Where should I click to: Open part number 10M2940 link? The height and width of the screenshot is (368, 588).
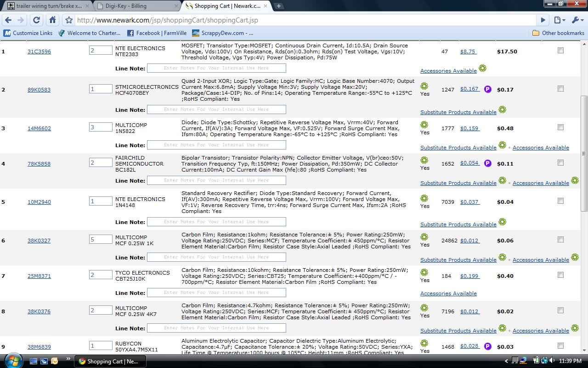[39, 202]
